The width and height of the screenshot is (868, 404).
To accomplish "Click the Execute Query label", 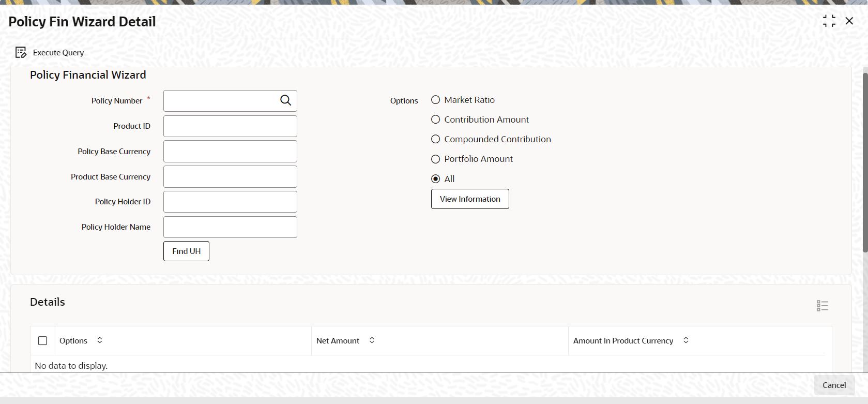I will click(58, 53).
